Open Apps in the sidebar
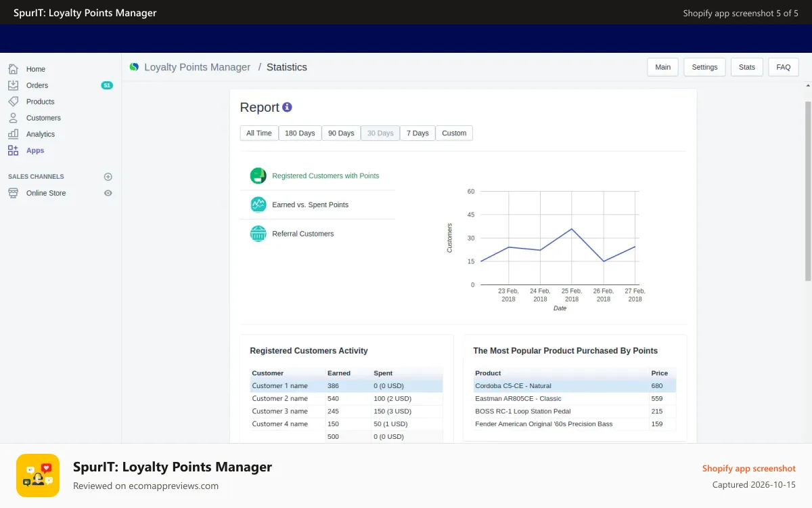The height and width of the screenshot is (508, 812). tap(35, 150)
